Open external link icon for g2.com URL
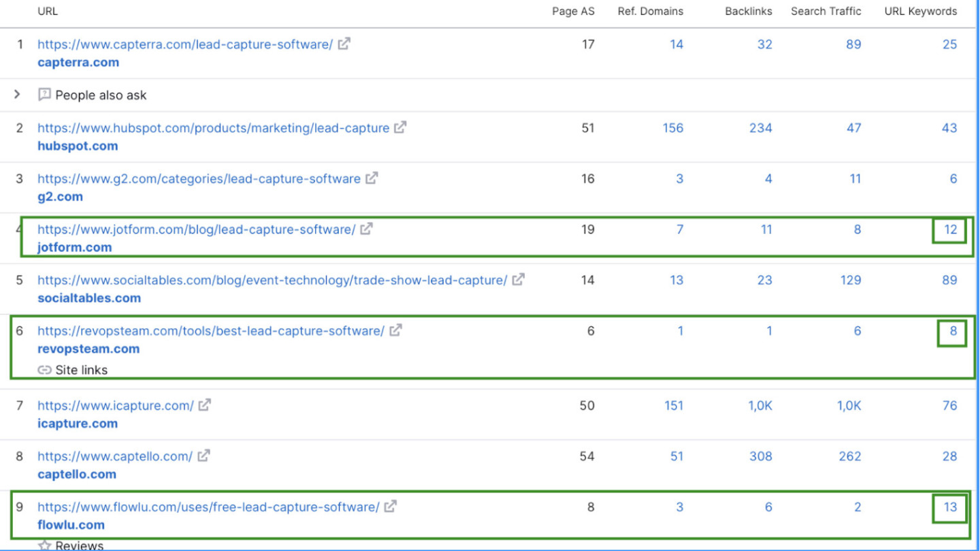Image resolution: width=980 pixels, height=551 pixels. point(372,178)
